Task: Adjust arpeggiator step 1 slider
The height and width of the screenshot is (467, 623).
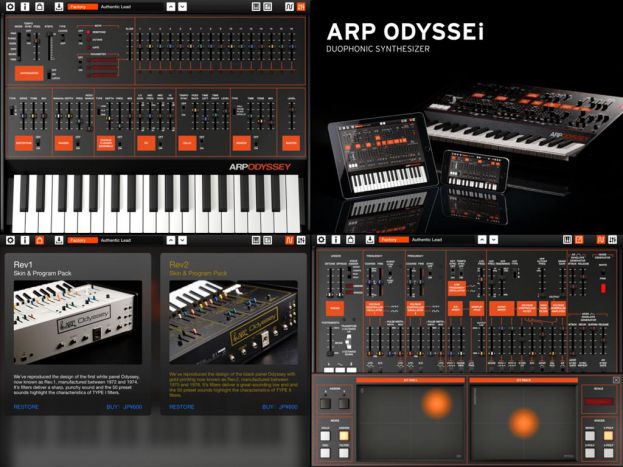Action: 140,47
